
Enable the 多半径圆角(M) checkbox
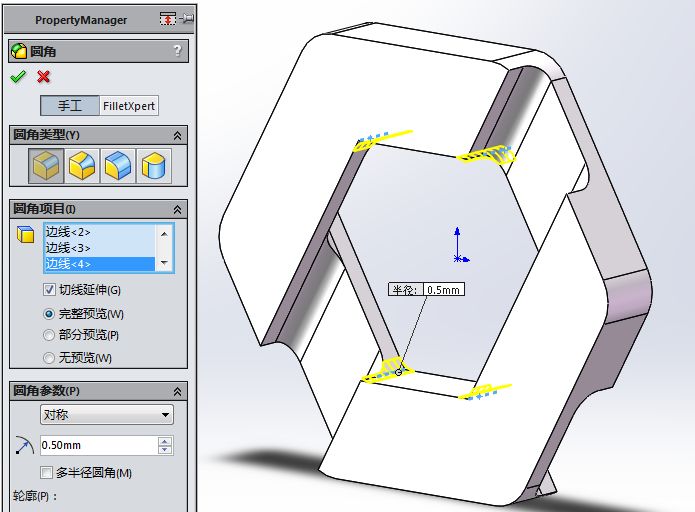pos(46,473)
